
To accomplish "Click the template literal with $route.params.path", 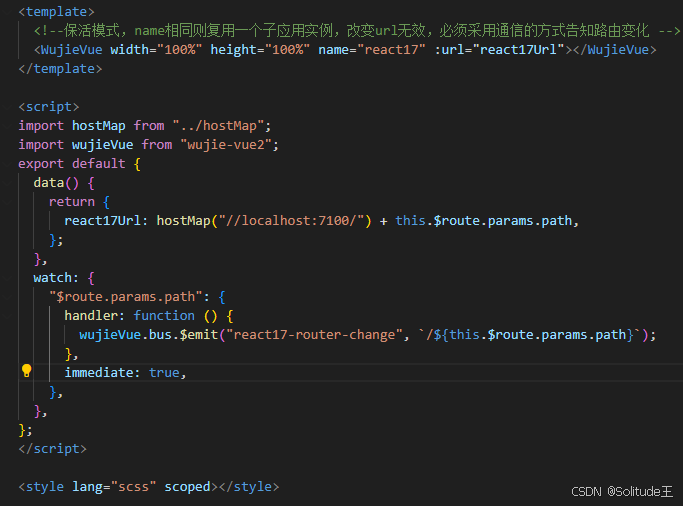I will coord(530,335).
